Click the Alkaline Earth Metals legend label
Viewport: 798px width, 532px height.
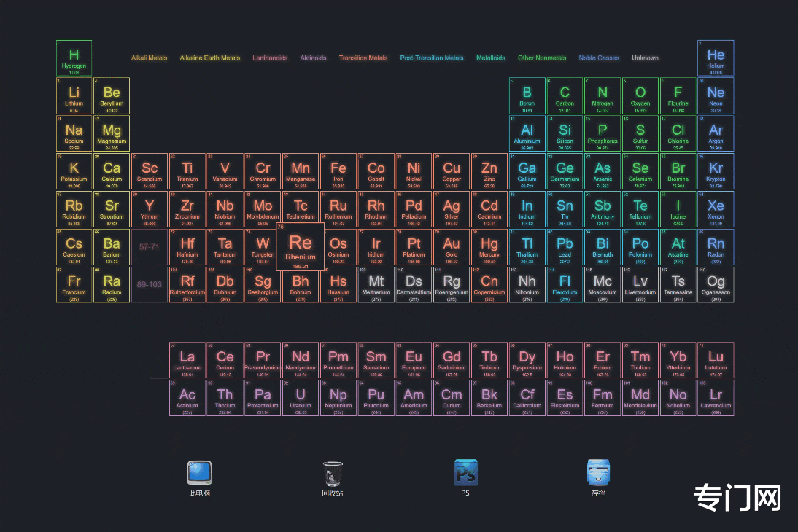pyautogui.click(x=209, y=58)
